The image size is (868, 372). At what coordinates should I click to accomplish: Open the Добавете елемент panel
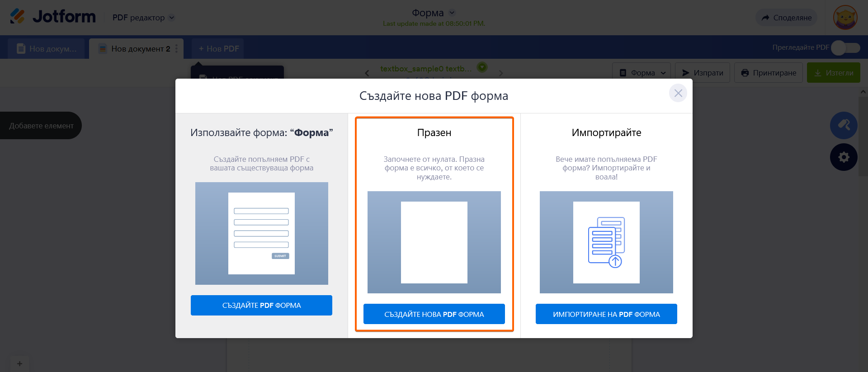pos(41,126)
